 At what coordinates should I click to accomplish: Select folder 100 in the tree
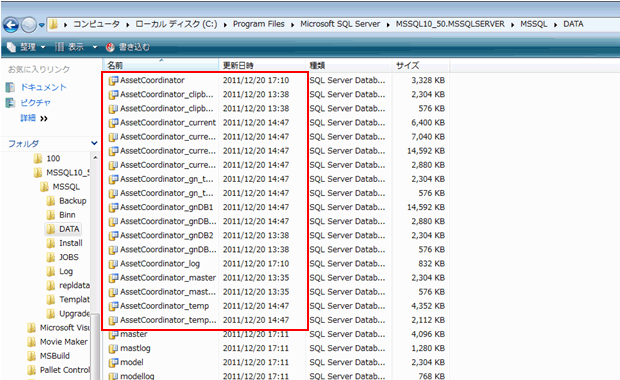pyautogui.click(x=53, y=159)
